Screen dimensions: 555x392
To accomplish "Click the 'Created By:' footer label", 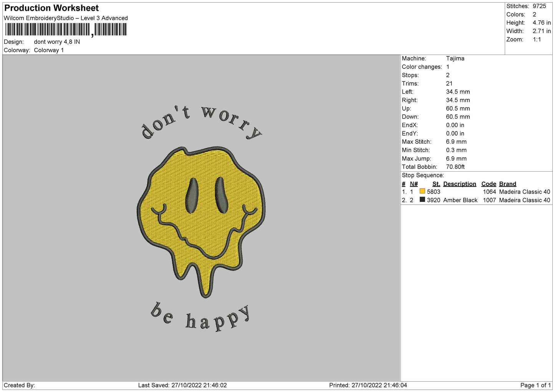I will pos(19,385).
